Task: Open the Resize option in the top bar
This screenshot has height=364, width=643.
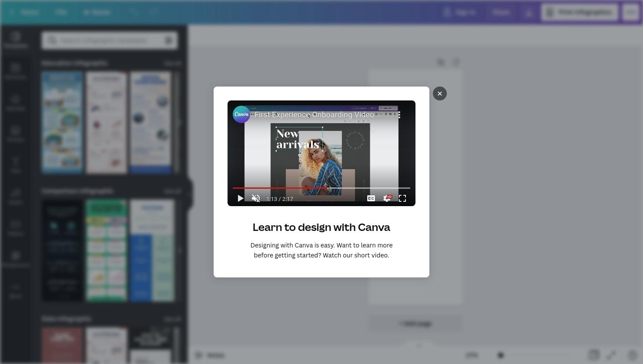Action: 97,12
